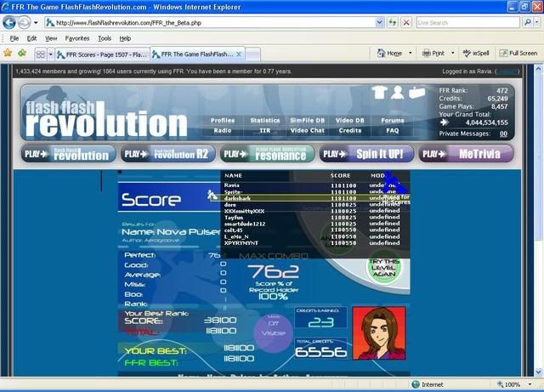Click the t-shirt shop icon in header

pos(378,93)
